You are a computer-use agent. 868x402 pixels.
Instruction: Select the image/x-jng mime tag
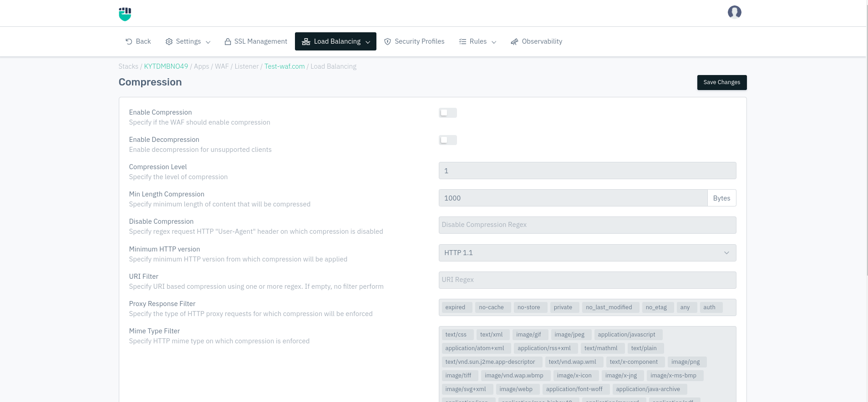[x=623, y=376]
